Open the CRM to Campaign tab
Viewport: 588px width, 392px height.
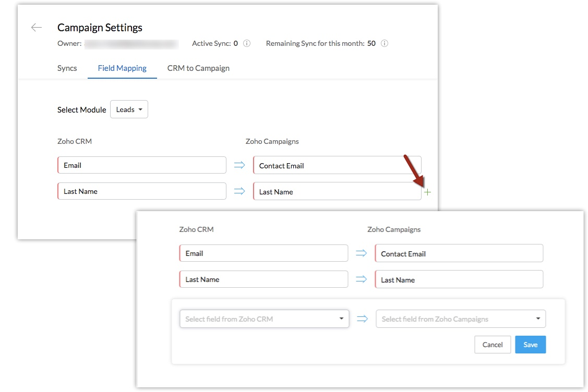(198, 68)
